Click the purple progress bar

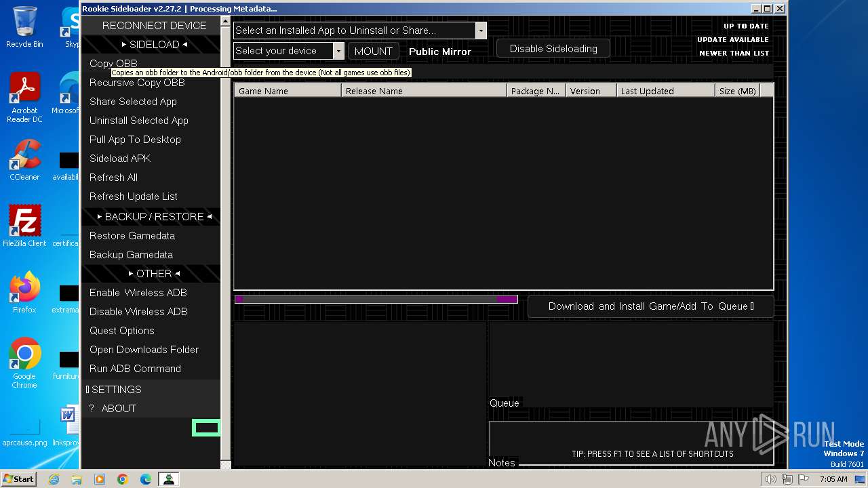376,299
